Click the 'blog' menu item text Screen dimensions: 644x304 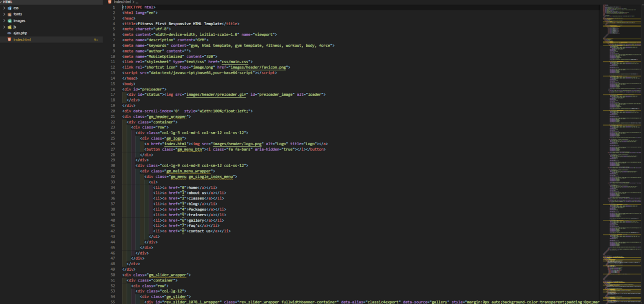(x=193, y=204)
